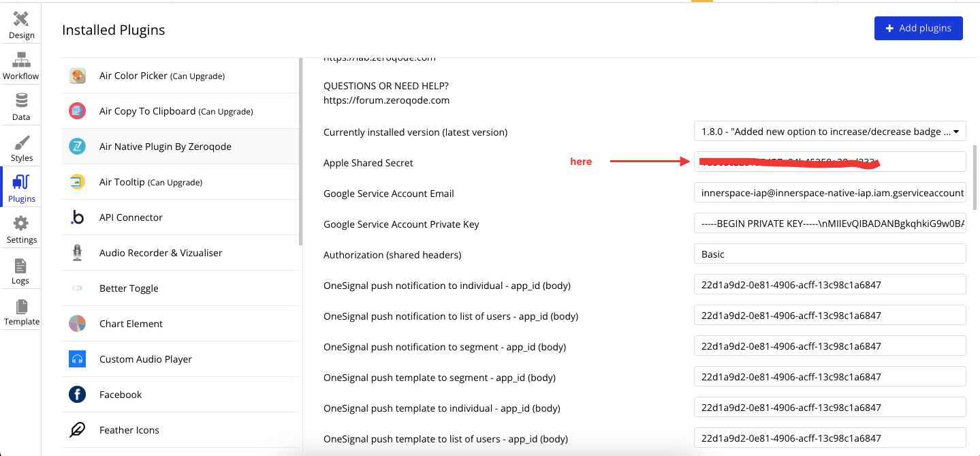Select Air Tooltip plugin row
This screenshot has width=980, height=456.
click(x=180, y=182)
